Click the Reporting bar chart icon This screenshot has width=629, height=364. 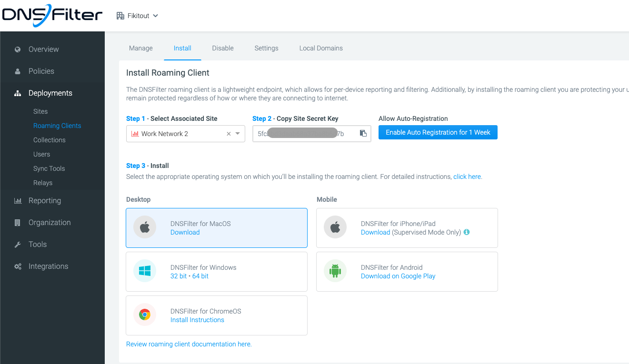[18, 201]
